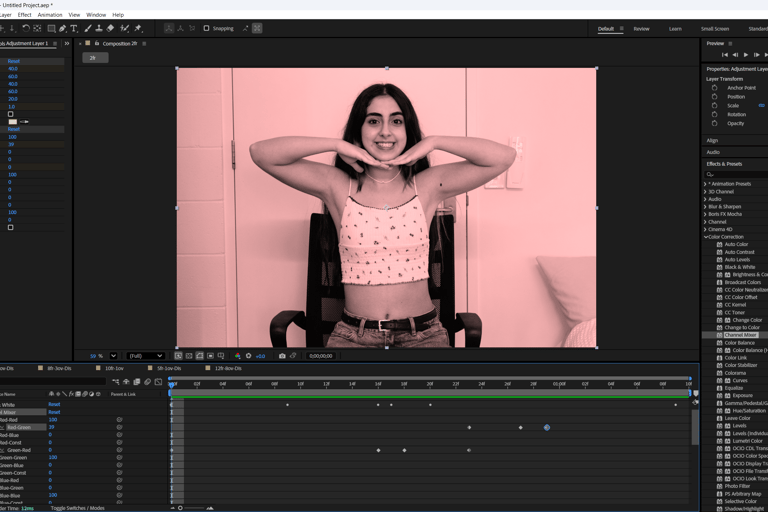The width and height of the screenshot is (768, 512).
Task: Open the Animation menu
Action: click(50, 15)
